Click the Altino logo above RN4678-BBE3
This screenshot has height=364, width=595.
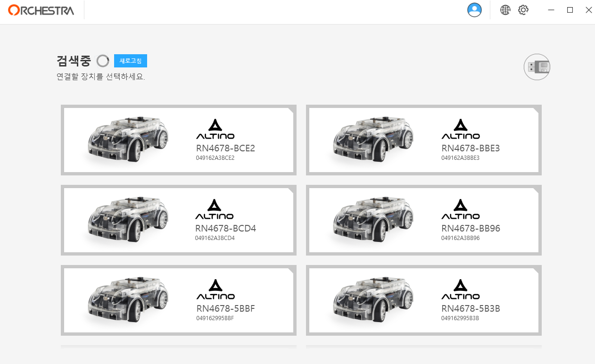(461, 129)
